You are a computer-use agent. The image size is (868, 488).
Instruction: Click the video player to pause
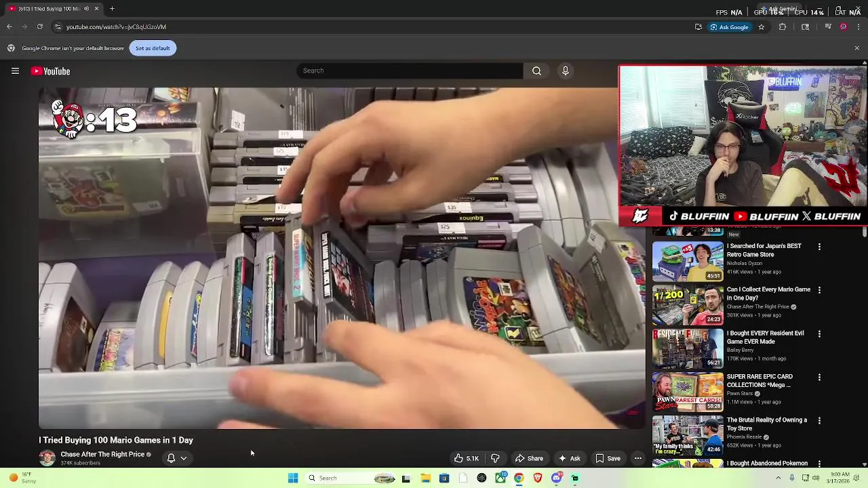click(342, 258)
